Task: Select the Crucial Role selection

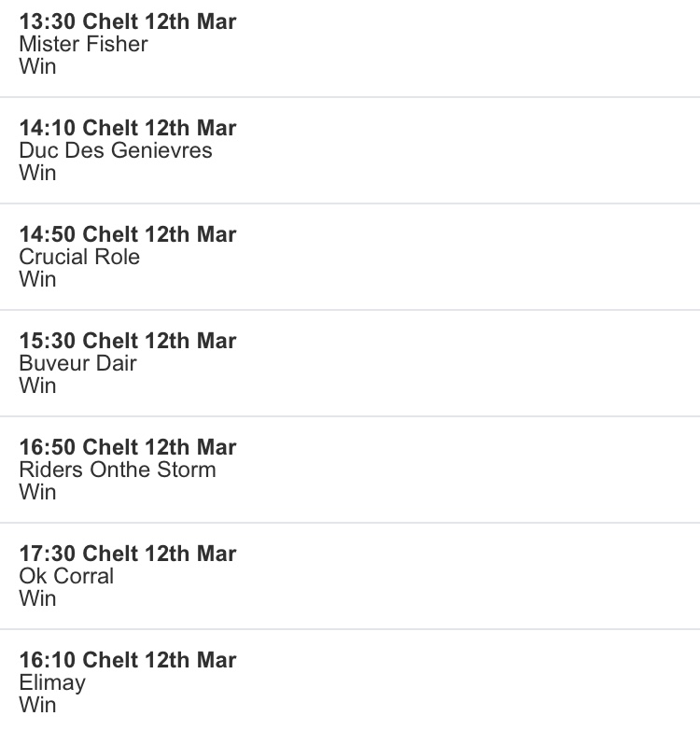Action: (79, 257)
